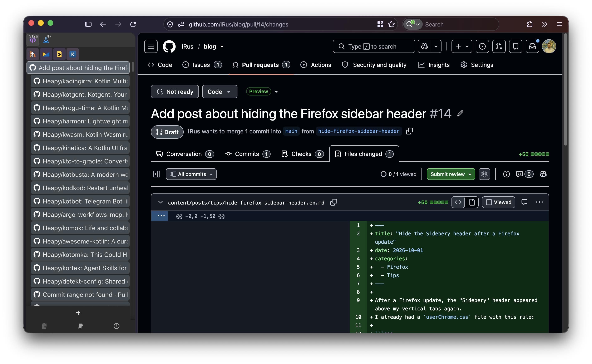Switch to the Conversation tab
Image resolution: width=592 pixels, height=364 pixels.
click(x=185, y=154)
